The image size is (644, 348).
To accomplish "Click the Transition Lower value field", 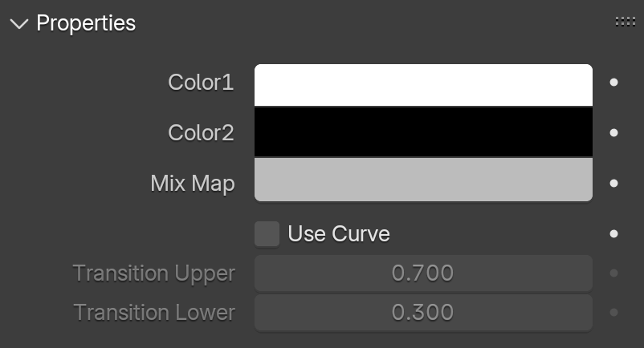I will pos(423,313).
